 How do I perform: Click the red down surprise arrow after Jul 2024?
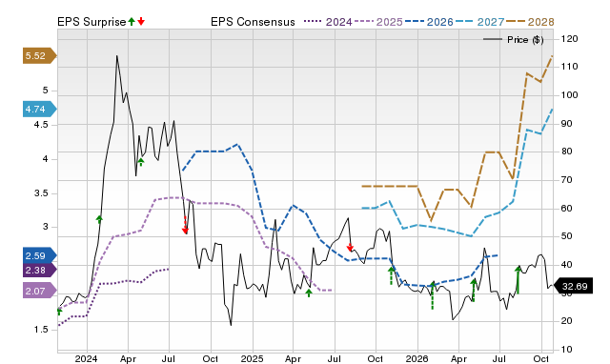tap(185, 226)
